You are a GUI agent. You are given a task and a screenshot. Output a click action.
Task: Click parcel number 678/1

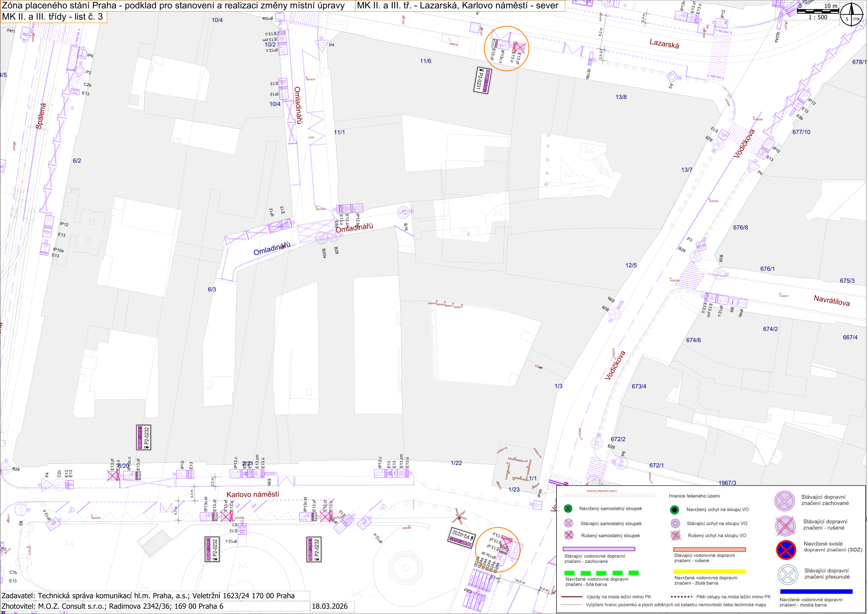tap(859, 62)
